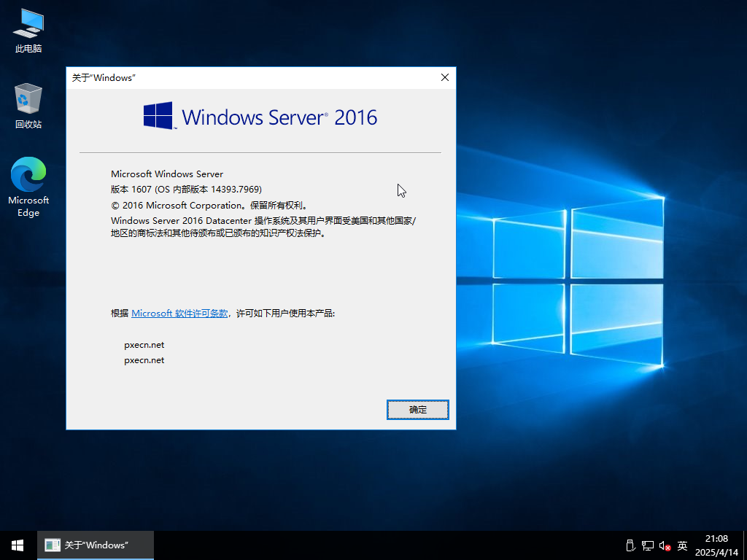This screenshot has width=747, height=560.
Task: Click the Safely Remove Hardware tray icon
Action: point(629,545)
